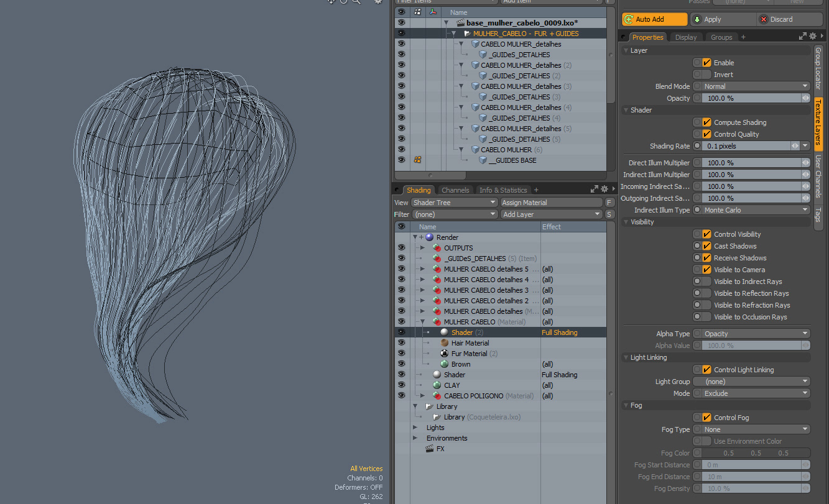Switch to the Groups tab
The image size is (829, 504).
pyautogui.click(x=721, y=37)
